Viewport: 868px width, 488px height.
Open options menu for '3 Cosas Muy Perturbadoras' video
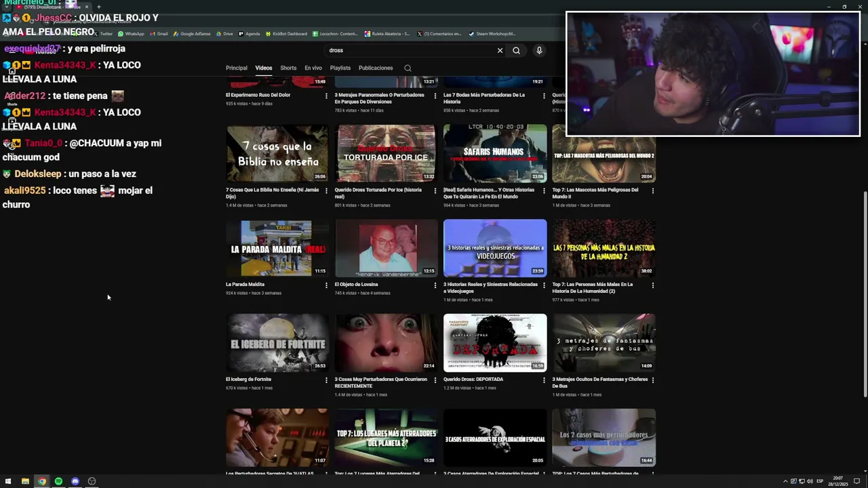(435, 380)
